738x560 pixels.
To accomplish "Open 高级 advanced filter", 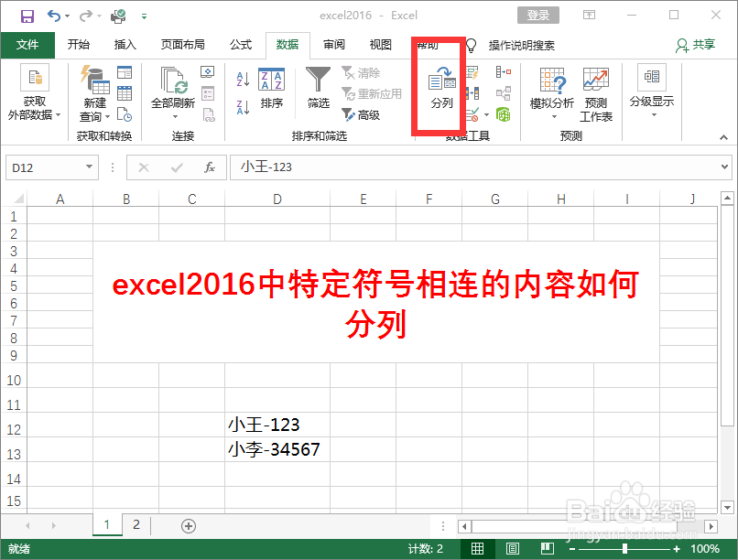I will (x=361, y=114).
